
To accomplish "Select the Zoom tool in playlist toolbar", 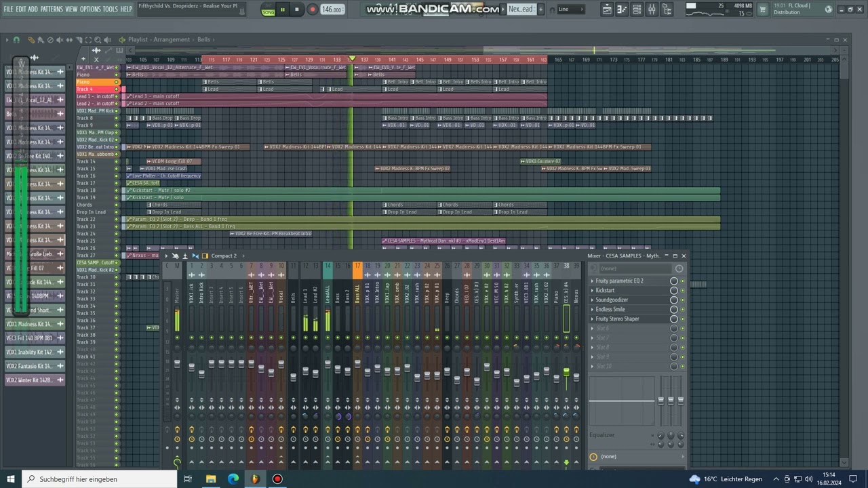I will 98,40.
